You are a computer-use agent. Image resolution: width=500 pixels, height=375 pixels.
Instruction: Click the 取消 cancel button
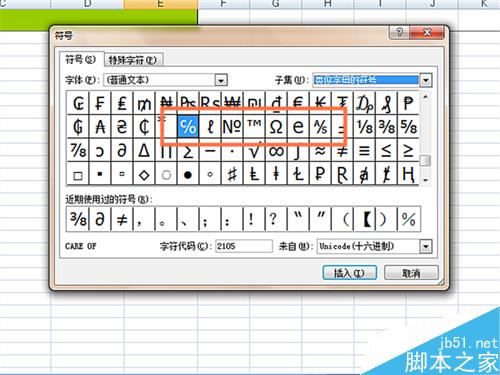[x=411, y=273]
